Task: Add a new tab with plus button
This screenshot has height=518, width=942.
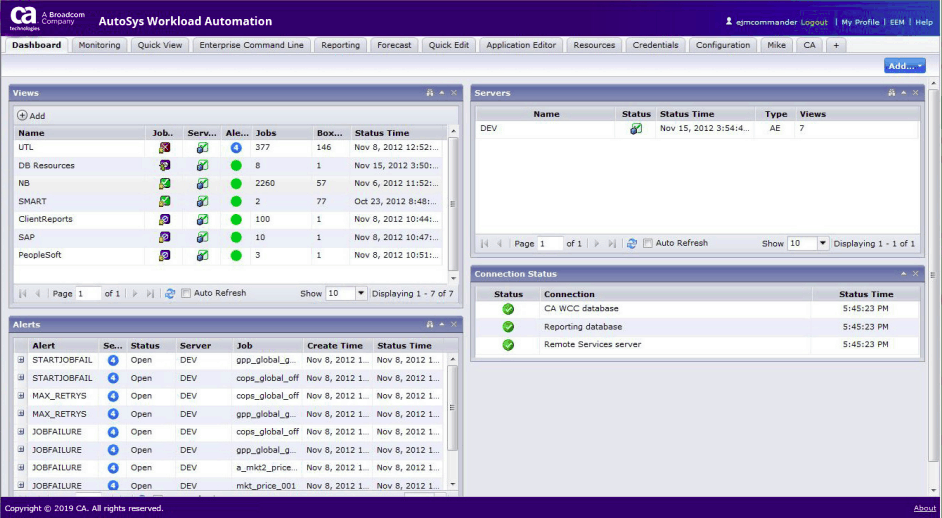Action: click(x=836, y=45)
